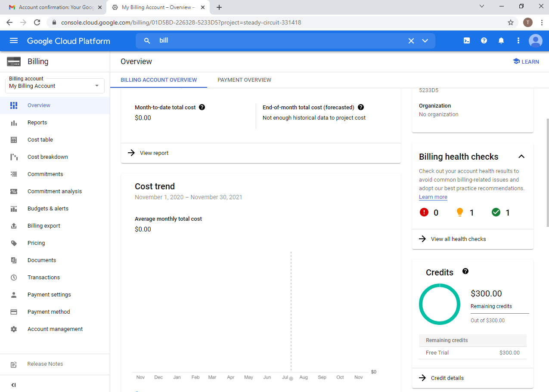The height and width of the screenshot is (392, 549).
Task: Open Chrome three-dot menu
Action: pos(541,22)
